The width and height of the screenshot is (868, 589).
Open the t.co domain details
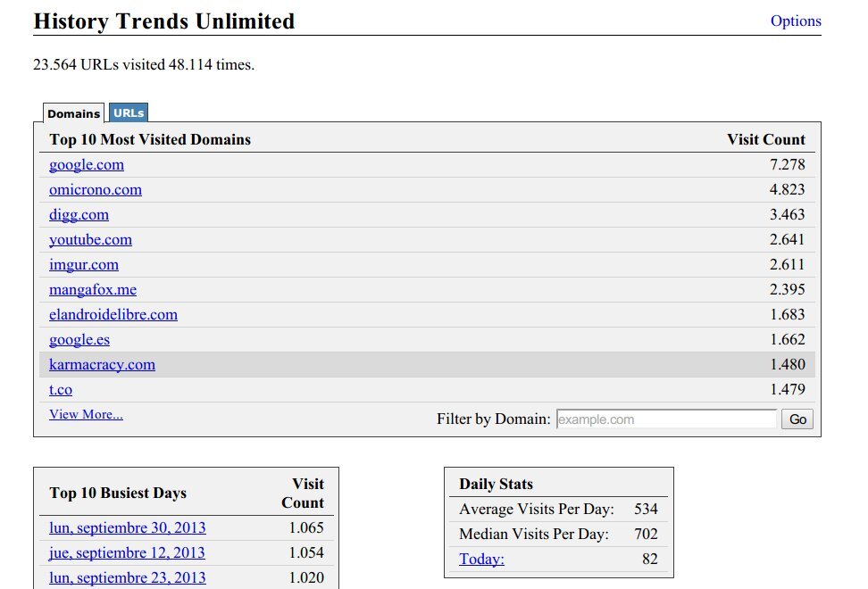(x=60, y=389)
